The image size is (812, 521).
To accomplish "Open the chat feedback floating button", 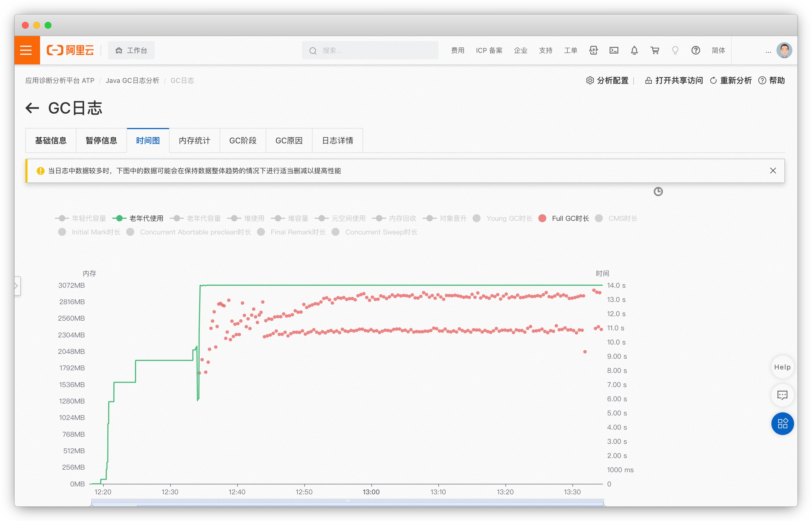I will click(x=782, y=395).
